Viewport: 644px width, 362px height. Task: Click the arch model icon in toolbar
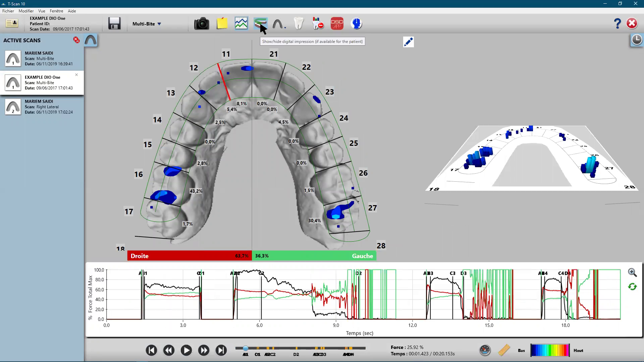click(x=278, y=24)
